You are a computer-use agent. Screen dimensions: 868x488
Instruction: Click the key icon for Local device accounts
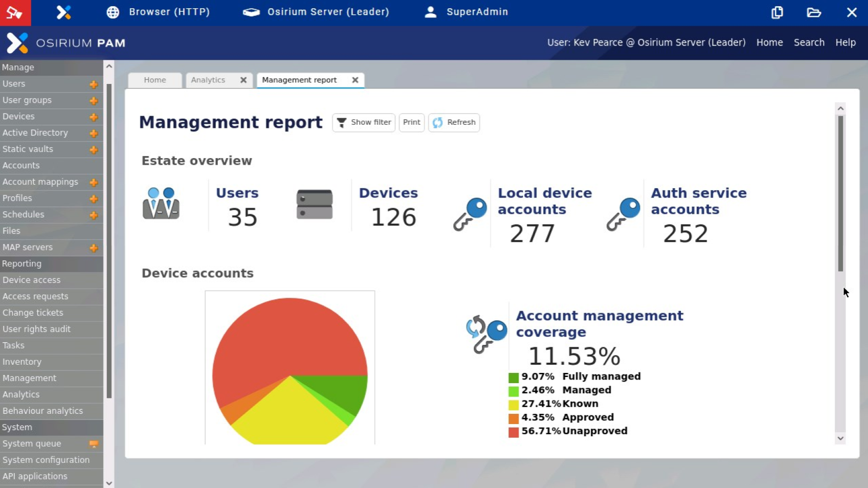coord(470,214)
